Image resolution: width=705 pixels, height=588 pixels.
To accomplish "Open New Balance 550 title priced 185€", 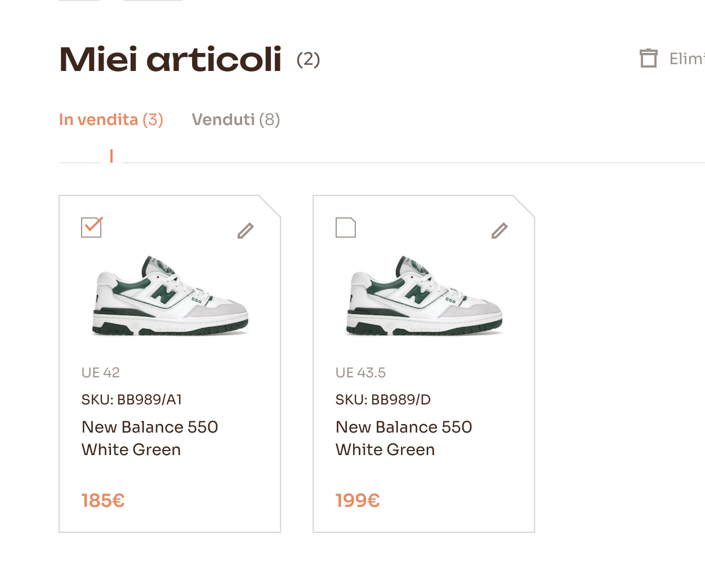I will pyautogui.click(x=150, y=438).
